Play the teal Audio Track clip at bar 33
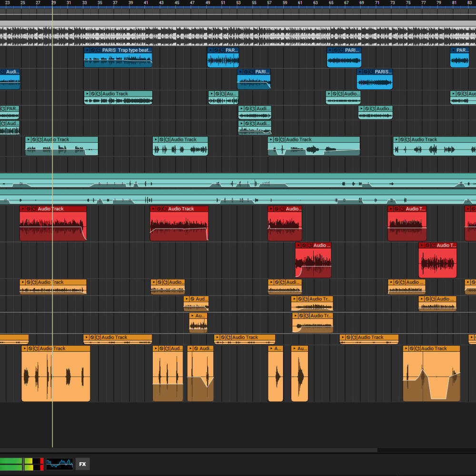Screen dimensions: 476x476 [x=87, y=94]
